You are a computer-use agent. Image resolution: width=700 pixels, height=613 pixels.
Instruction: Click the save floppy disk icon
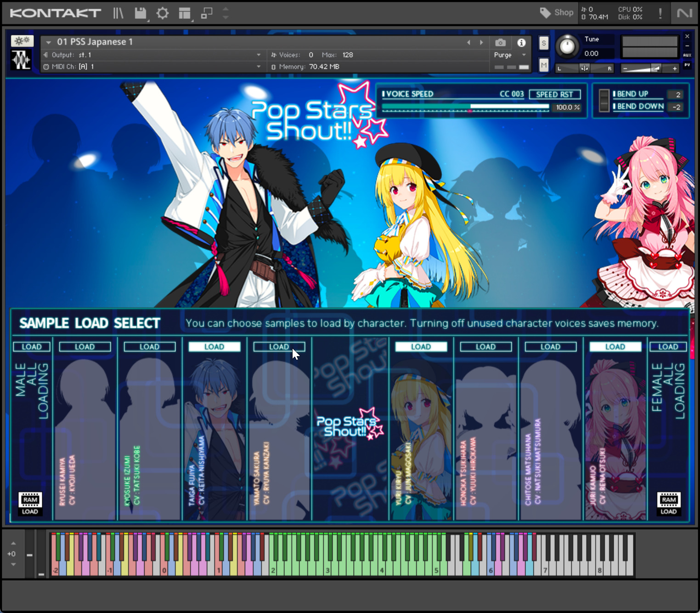tap(141, 13)
